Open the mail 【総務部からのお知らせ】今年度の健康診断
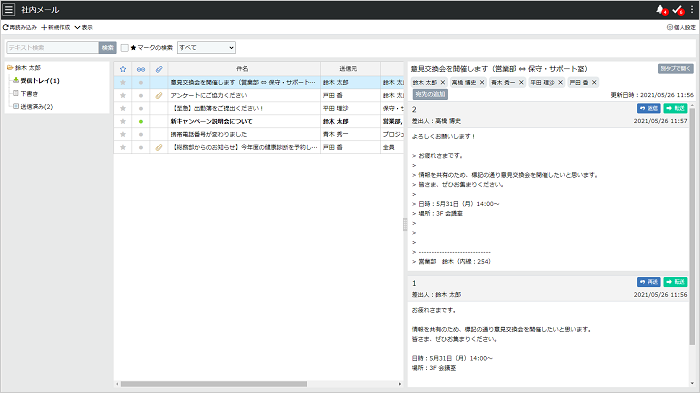The width and height of the screenshot is (700, 393). tap(244, 147)
